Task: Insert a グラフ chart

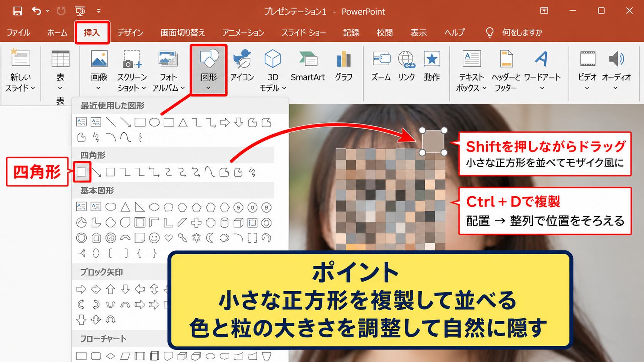Action: [x=344, y=66]
